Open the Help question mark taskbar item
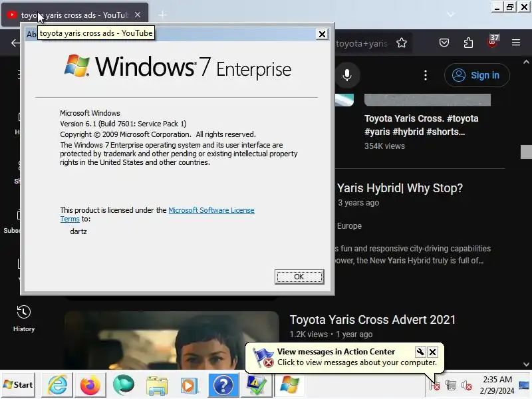 tap(223, 385)
